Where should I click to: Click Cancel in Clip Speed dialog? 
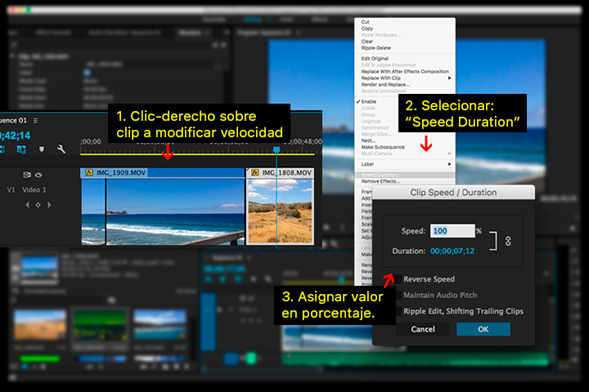pyautogui.click(x=423, y=329)
